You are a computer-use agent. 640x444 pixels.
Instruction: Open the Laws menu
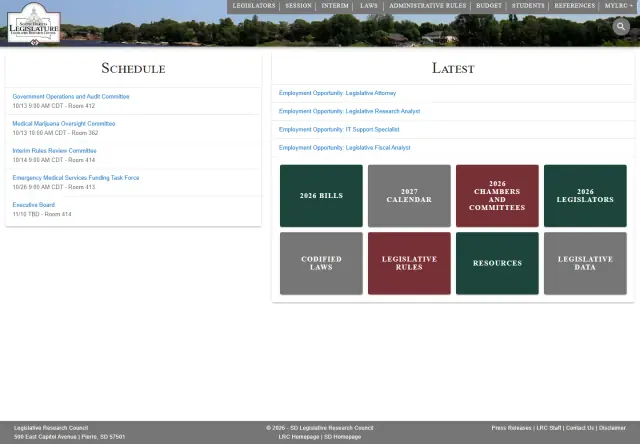369,6
